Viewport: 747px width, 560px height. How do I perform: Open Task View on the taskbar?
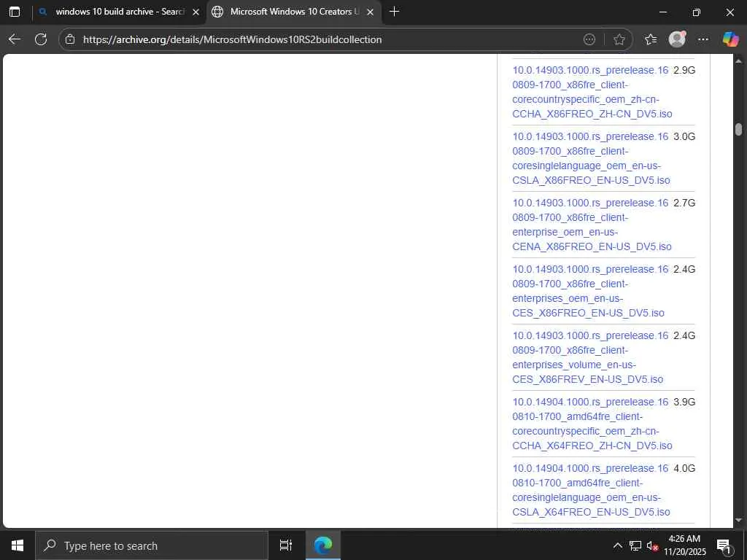point(285,545)
